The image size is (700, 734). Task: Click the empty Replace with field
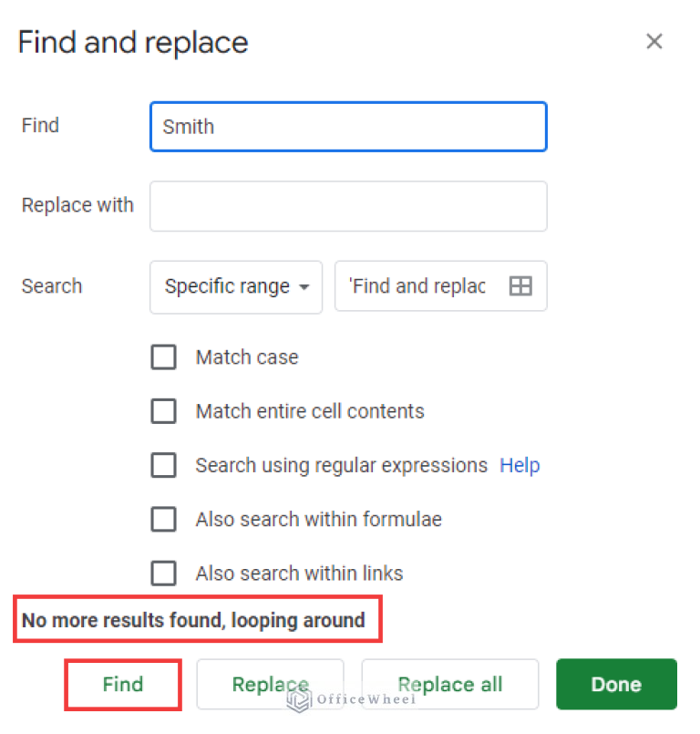tap(347, 206)
